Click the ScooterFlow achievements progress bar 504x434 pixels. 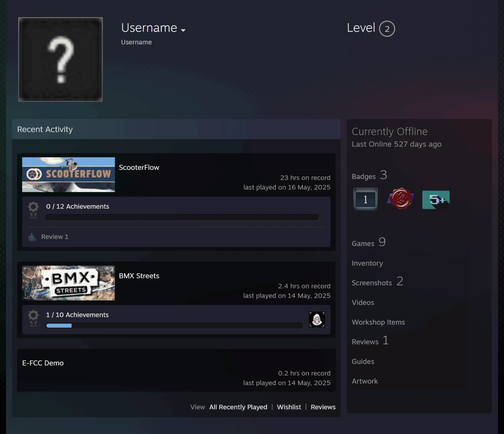[182, 217]
